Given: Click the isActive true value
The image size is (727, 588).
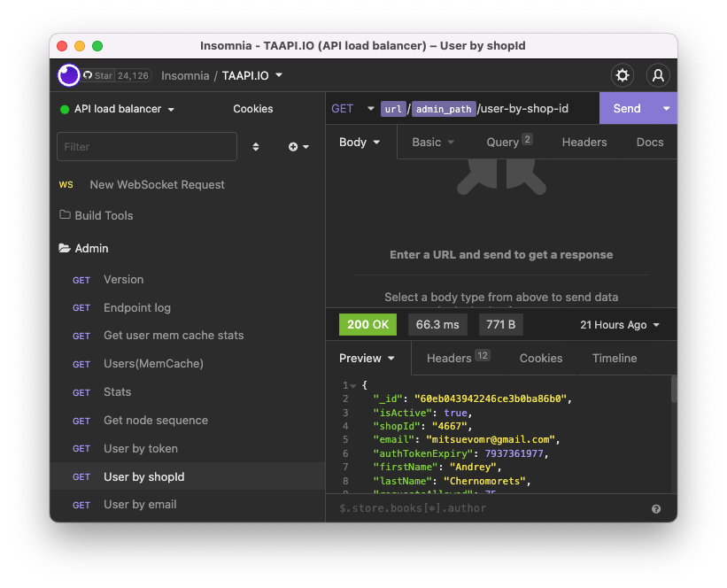Looking at the screenshot, I should pos(455,413).
